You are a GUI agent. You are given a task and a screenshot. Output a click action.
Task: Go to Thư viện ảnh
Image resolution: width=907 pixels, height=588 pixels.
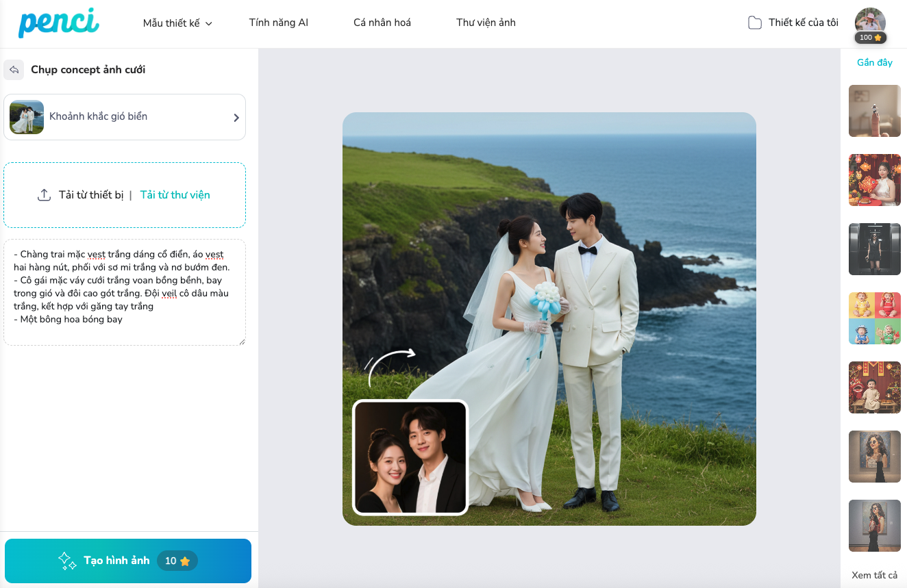point(486,23)
